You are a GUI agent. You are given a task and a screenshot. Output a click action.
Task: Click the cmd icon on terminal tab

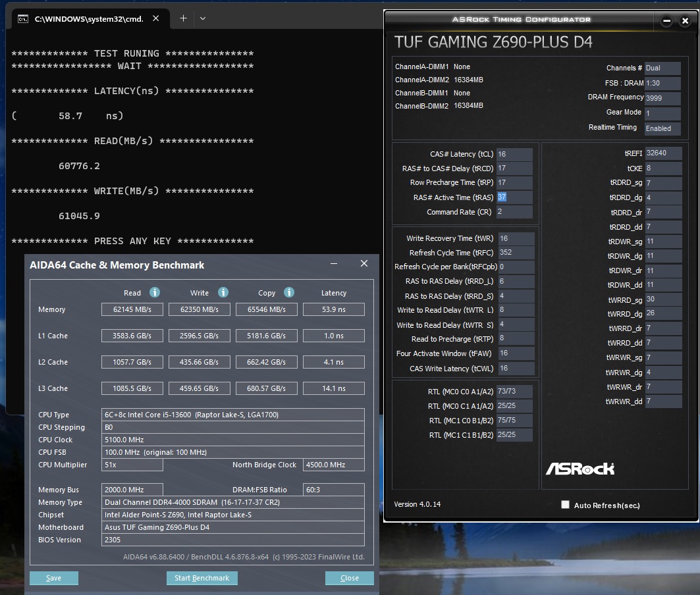[23, 18]
